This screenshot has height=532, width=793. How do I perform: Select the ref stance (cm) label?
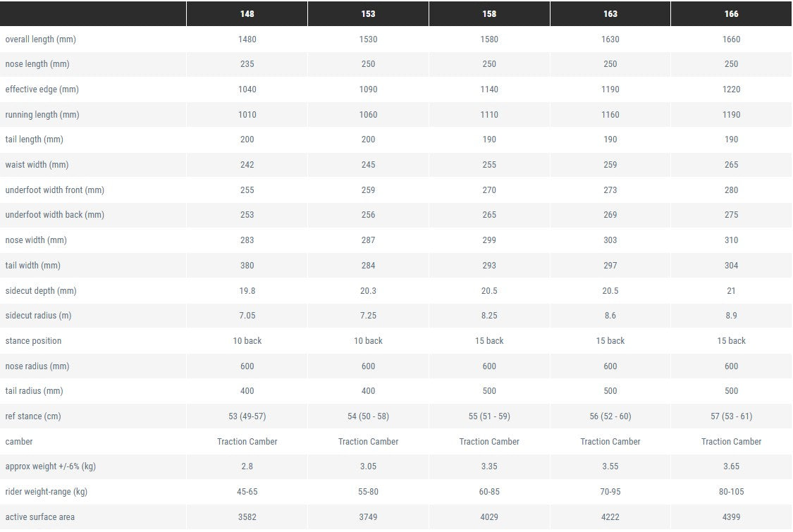(33, 416)
